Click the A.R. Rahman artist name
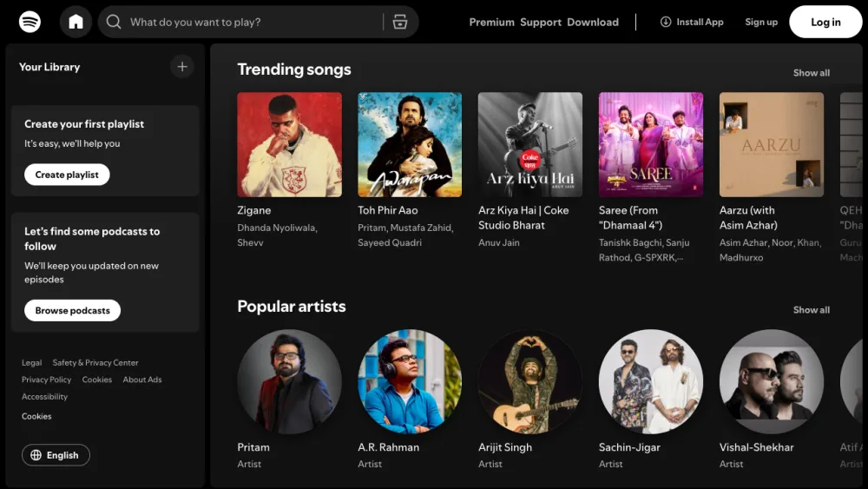This screenshot has height=489, width=868. click(388, 447)
